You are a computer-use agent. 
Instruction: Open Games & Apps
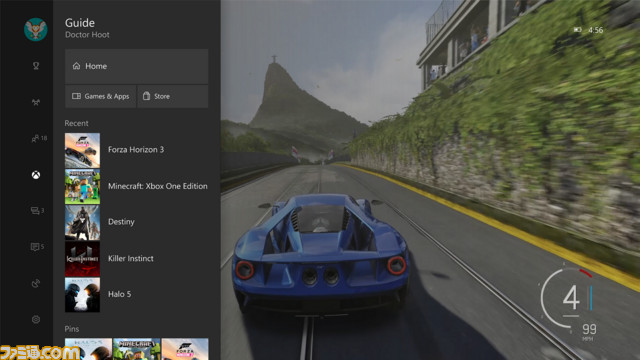coord(100,96)
